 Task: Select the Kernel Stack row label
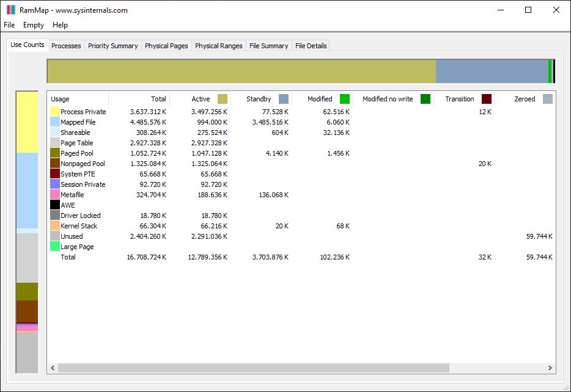pos(79,226)
